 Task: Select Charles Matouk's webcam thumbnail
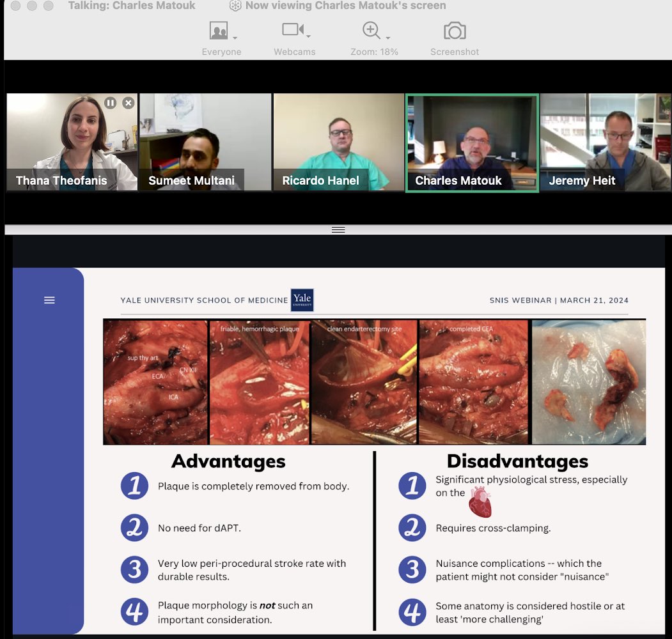pyautogui.click(x=471, y=141)
